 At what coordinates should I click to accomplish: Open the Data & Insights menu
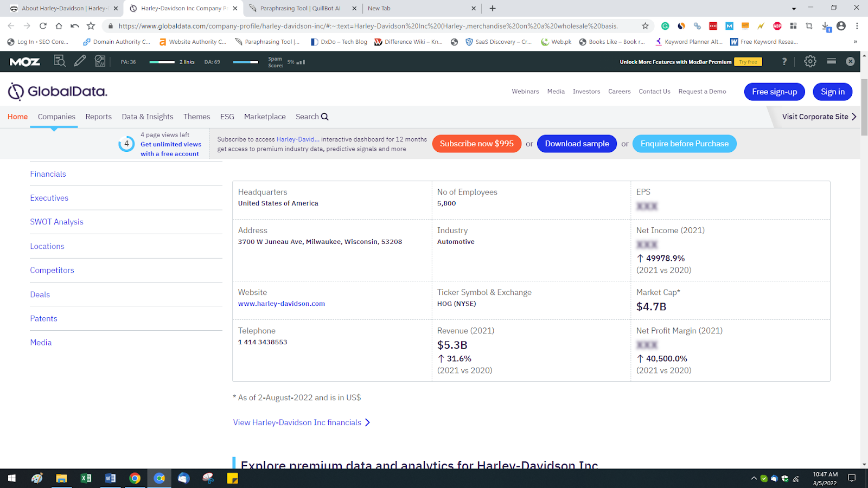[x=148, y=117]
